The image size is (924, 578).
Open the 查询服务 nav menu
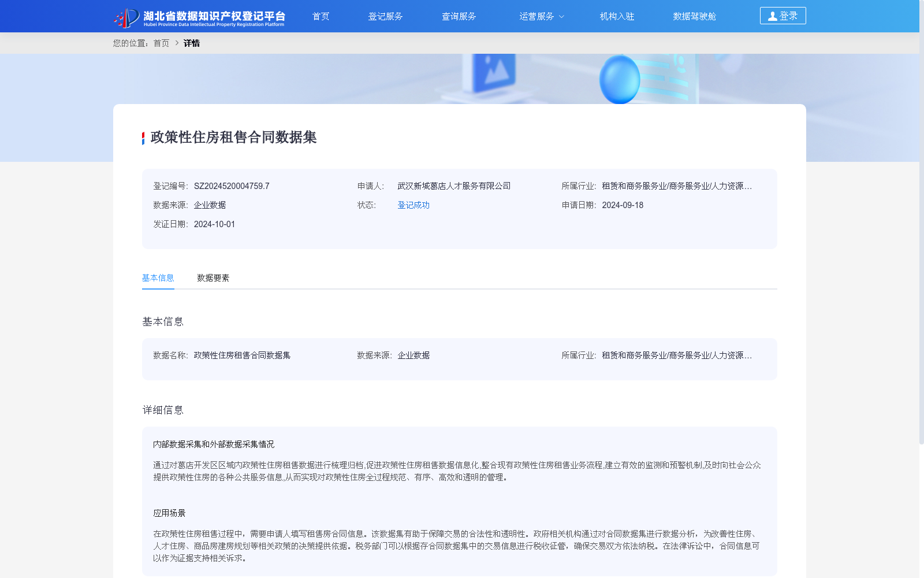coord(459,16)
